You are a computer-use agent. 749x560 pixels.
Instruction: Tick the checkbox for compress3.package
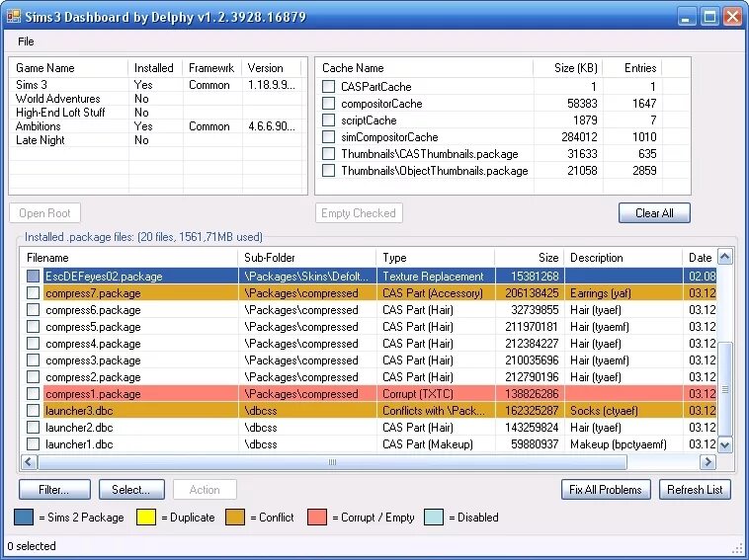[33, 360]
